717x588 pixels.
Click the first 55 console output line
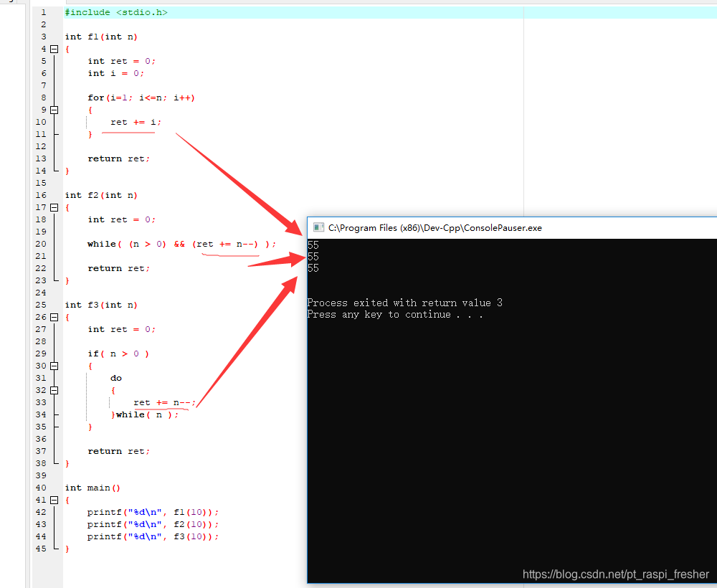(313, 245)
